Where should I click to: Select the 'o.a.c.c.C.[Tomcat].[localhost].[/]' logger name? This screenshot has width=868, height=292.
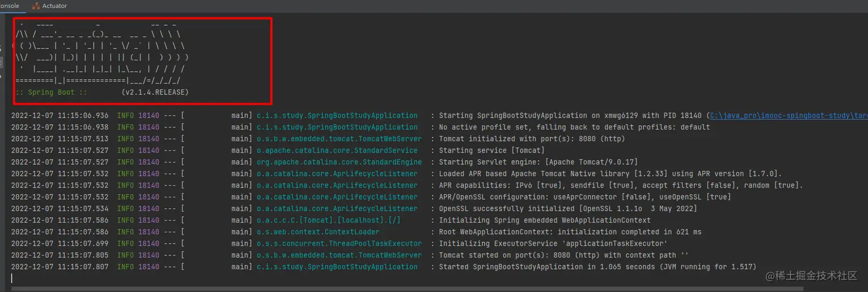point(329,220)
